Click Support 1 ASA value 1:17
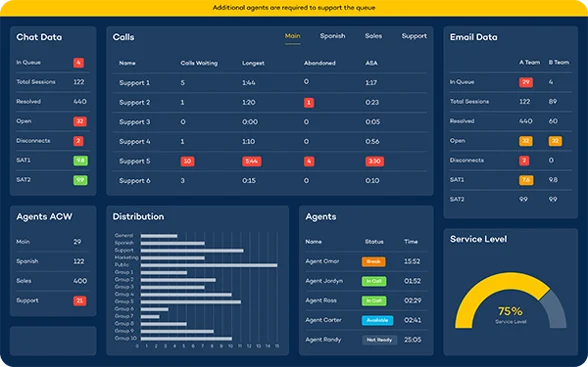588x367 pixels. click(x=371, y=83)
